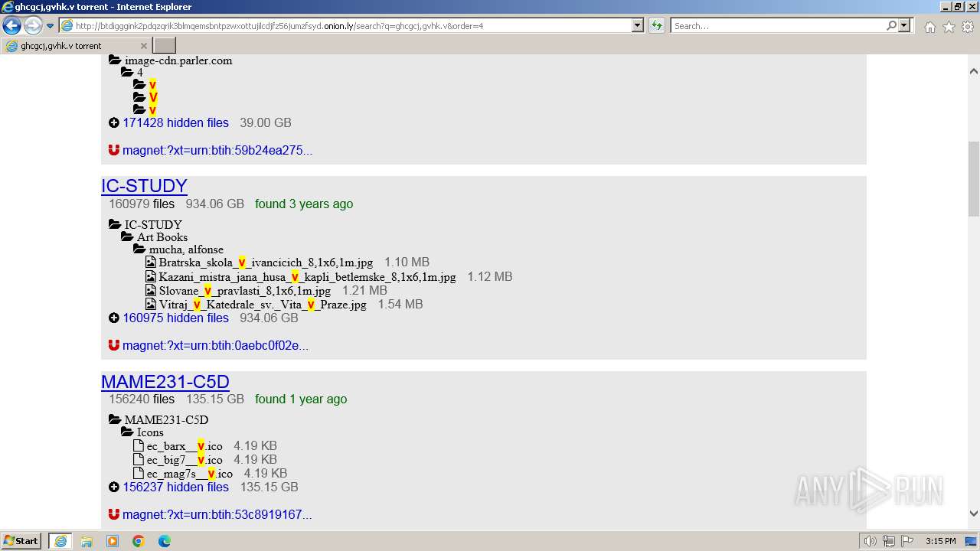
Task: Click the '160975 hidden files' link
Action: tap(175, 318)
